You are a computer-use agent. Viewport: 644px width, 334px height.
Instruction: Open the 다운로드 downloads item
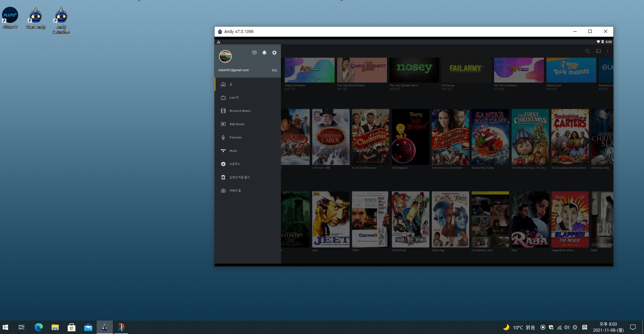(x=248, y=164)
